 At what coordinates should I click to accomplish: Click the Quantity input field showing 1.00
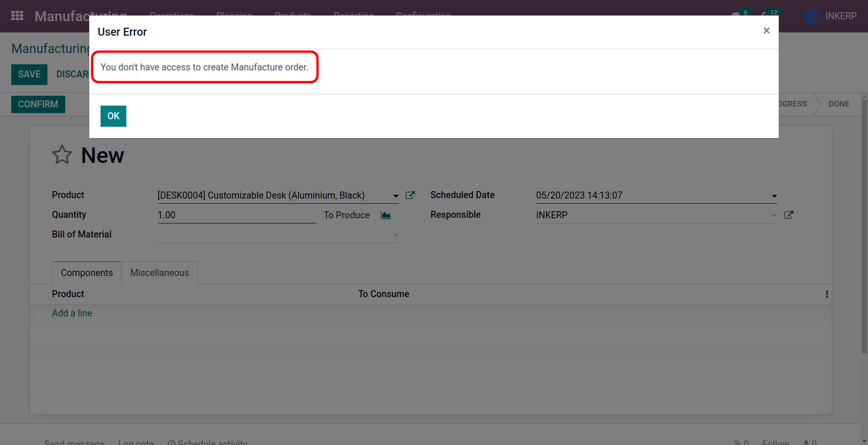(237, 215)
